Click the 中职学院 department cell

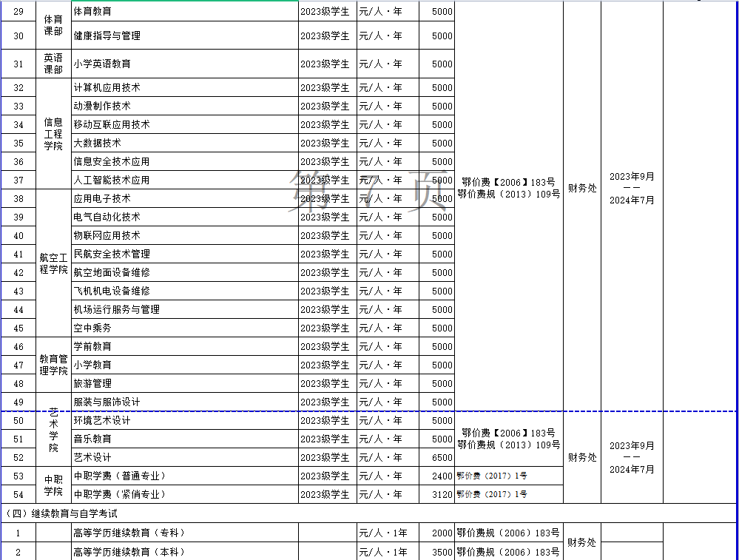pos(53,485)
